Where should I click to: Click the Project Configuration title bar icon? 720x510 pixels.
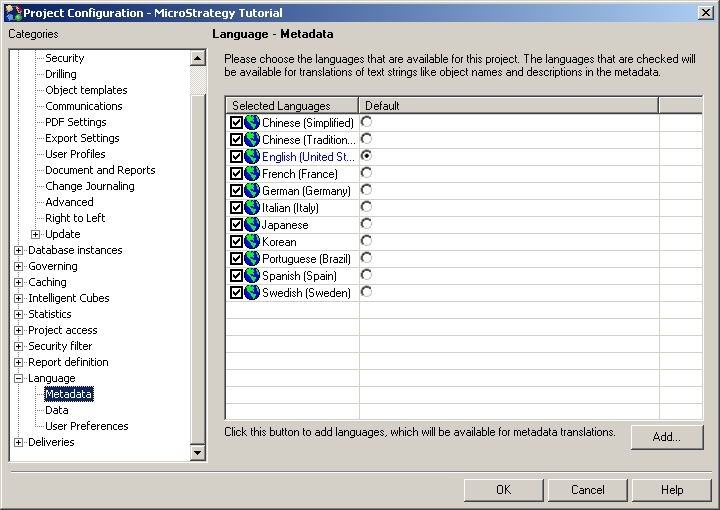point(13,12)
